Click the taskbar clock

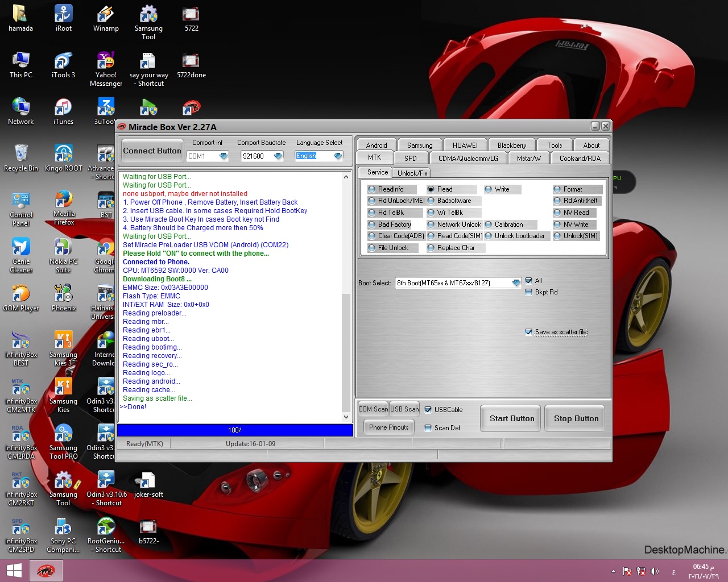point(704,571)
